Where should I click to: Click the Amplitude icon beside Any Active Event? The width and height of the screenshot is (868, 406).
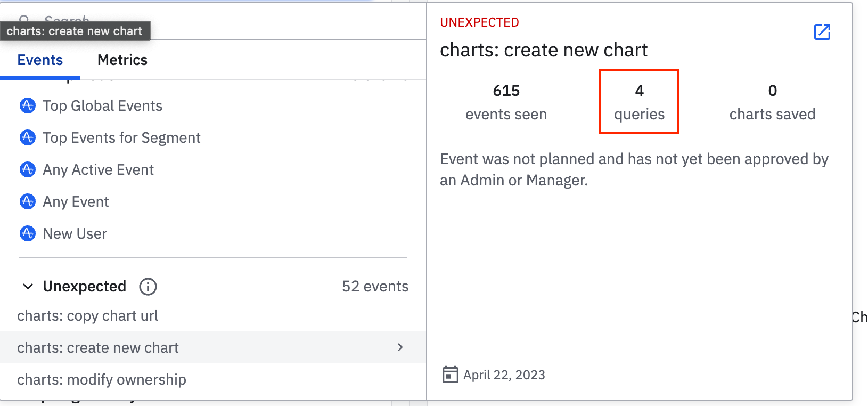click(x=28, y=170)
